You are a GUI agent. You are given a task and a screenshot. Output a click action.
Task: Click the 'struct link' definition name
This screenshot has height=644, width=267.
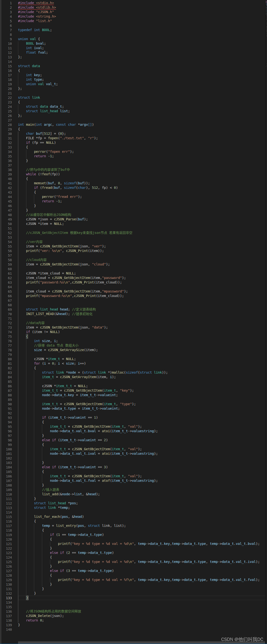(29, 97)
